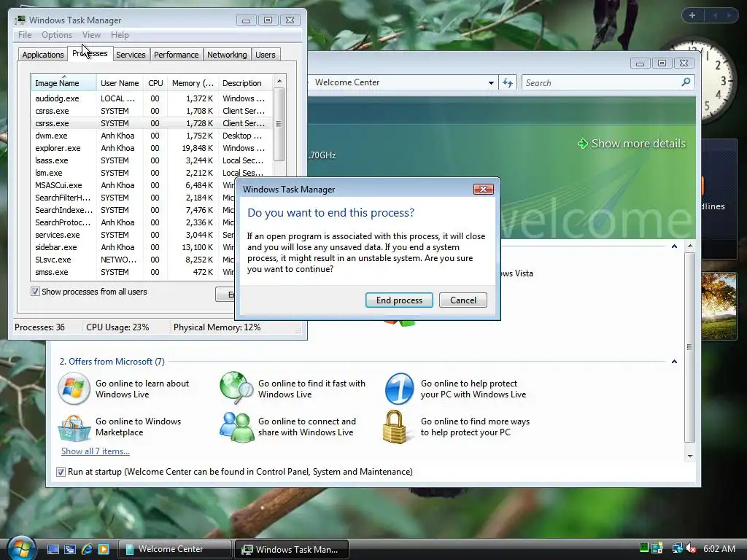Launch Internet Explorer from quick launch
The height and width of the screenshot is (560, 747).
coord(87,549)
